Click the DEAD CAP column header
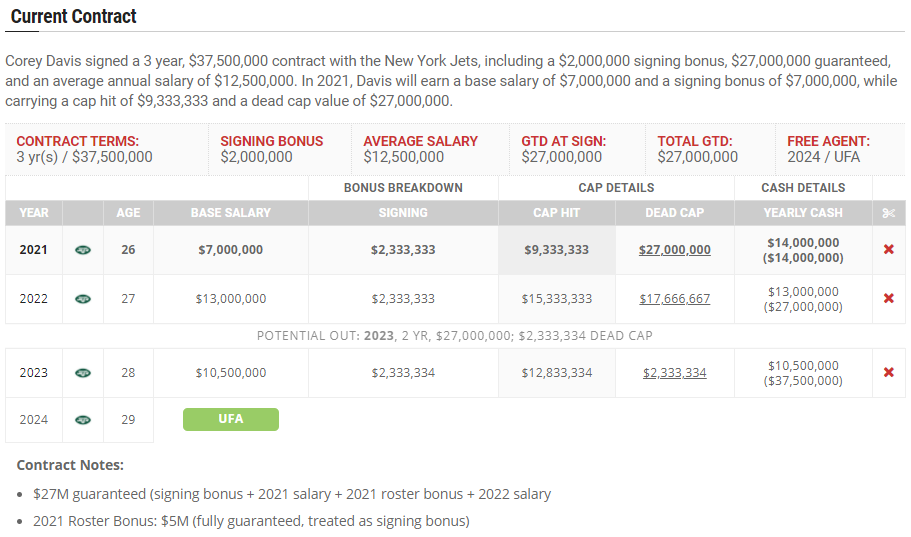This screenshot has height=537, width=911. (x=675, y=213)
